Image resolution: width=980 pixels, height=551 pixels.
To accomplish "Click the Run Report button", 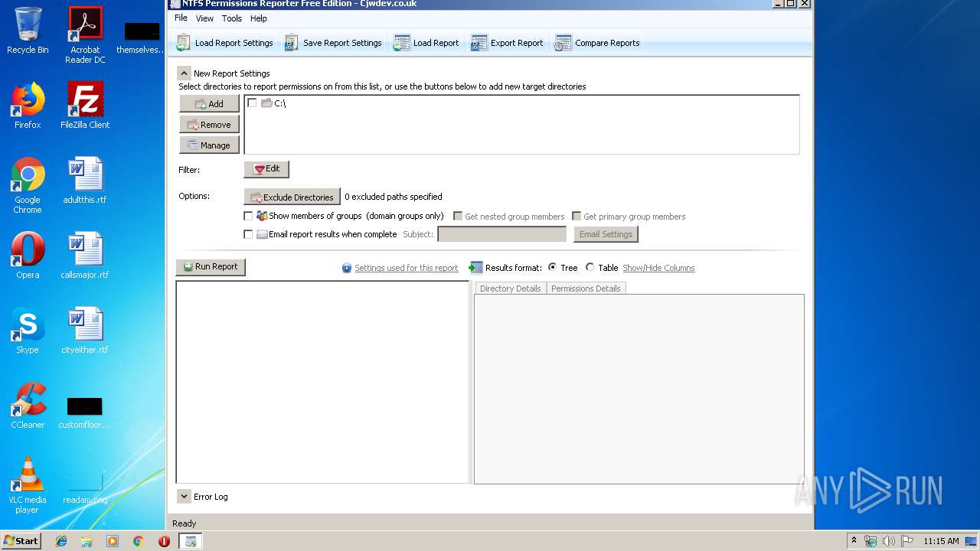I will pos(211,267).
